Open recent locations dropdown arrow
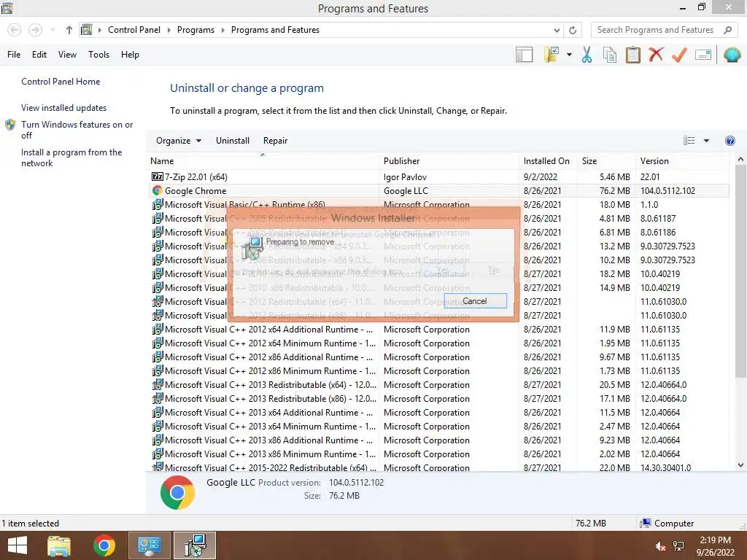This screenshot has width=747, height=560. (53, 30)
